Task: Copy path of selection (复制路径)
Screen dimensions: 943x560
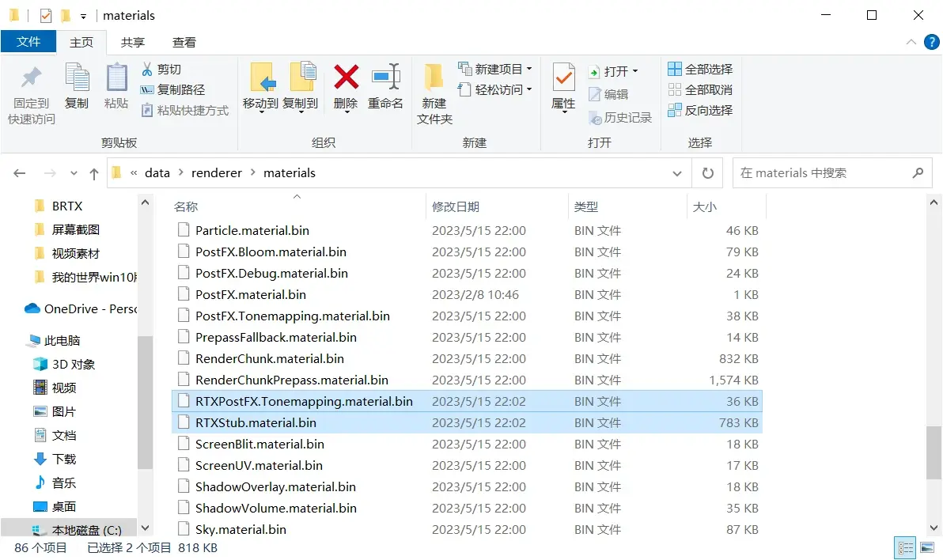Action: click(172, 89)
